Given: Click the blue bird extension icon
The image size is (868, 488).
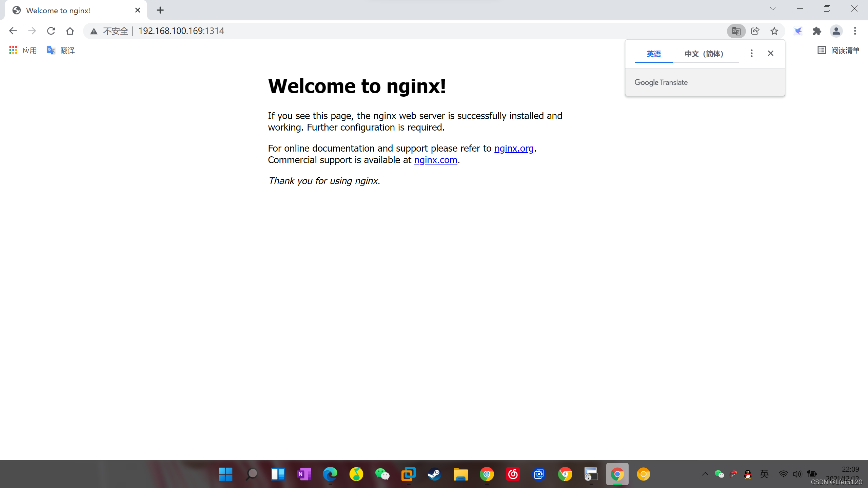Looking at the screenshot, I should pyautogui.click(x=798, y=31).
